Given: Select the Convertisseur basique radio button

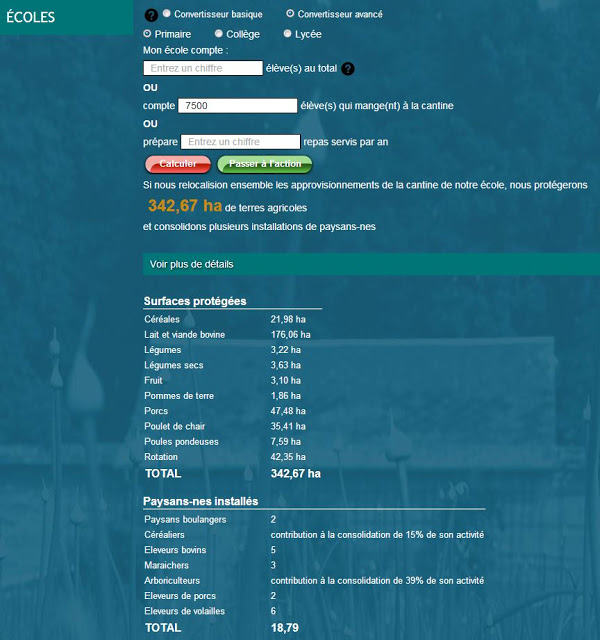Looking at the screenshot, I should (x=167, y=13).
